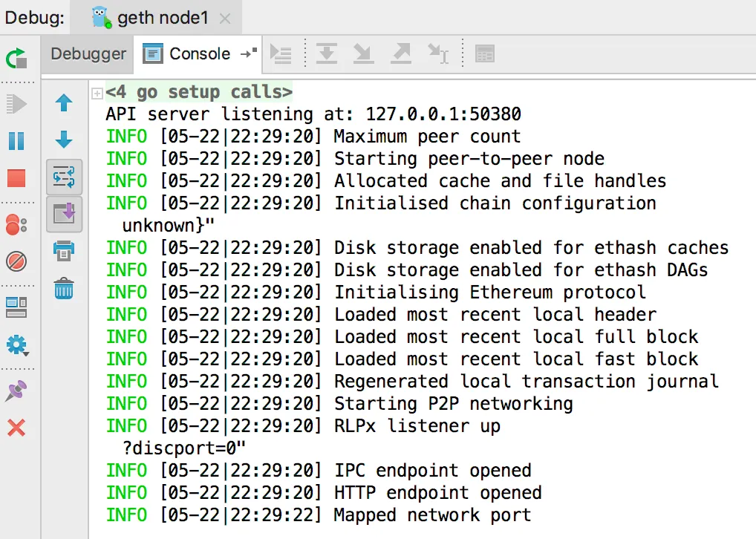Go up the stack trace with the up arrow
This screenshot has height=539, width=756.
tap(64, 102)
